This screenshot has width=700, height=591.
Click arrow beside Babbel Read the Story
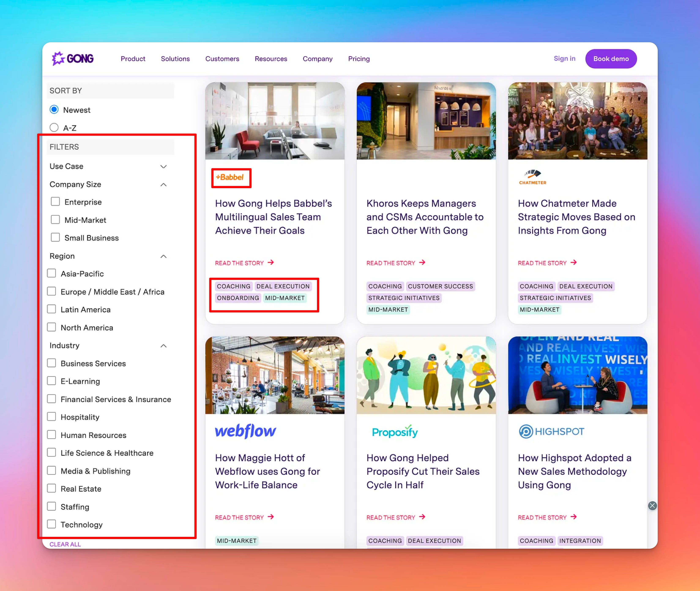click(x=271, y=263)
